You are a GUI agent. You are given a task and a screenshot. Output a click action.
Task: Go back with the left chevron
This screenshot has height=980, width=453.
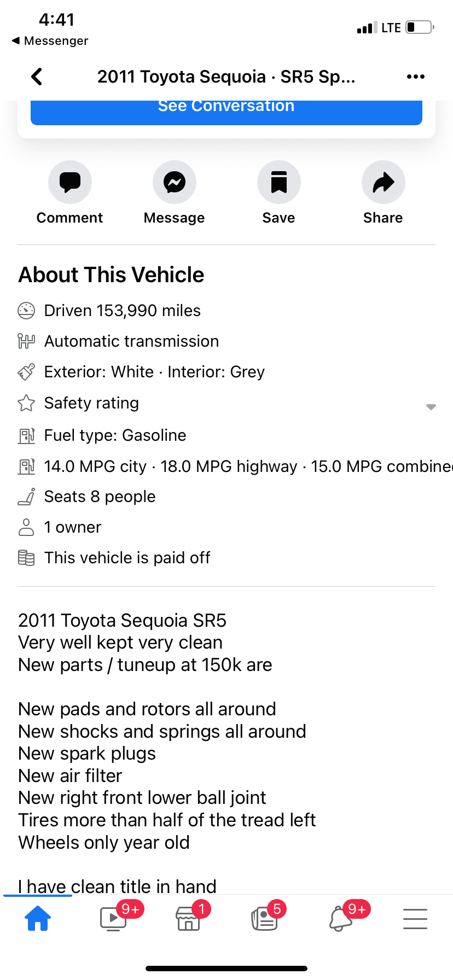click(37, 77)
